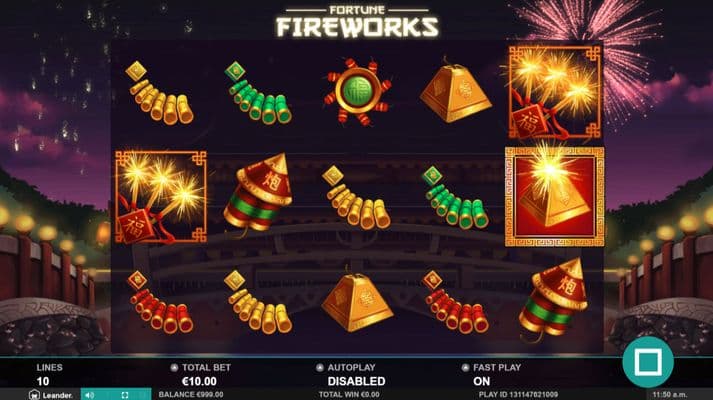Toggle fullscreen mode icon

tap(125, 395)
